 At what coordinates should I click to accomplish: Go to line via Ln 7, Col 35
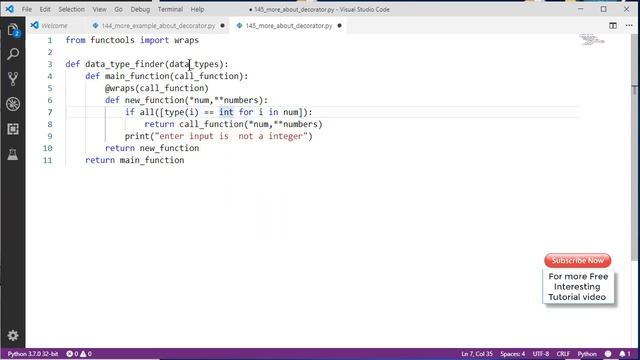(x=477, y=354)
